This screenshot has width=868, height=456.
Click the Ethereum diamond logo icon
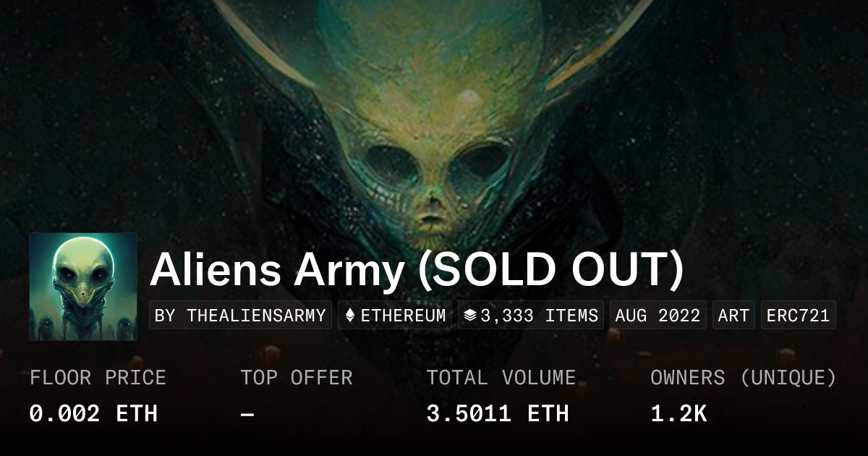point(350,316)
